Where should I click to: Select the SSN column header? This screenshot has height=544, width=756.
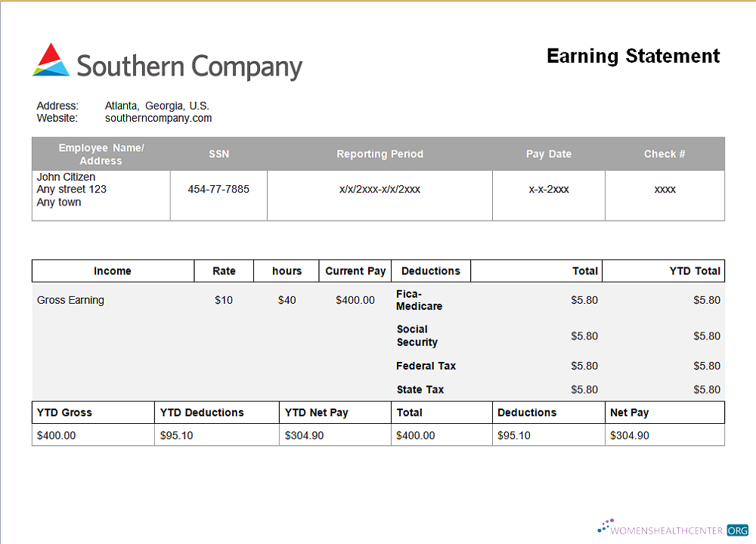click(x=218, y=153)
